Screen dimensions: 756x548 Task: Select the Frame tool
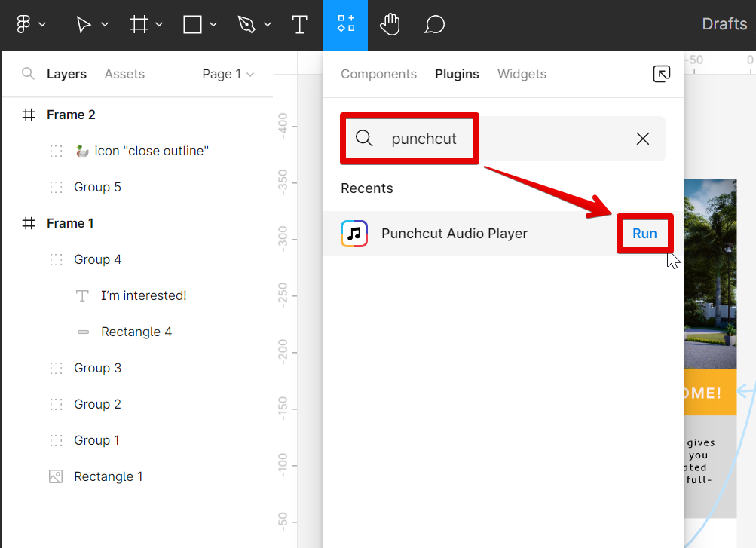pos(139,25)
